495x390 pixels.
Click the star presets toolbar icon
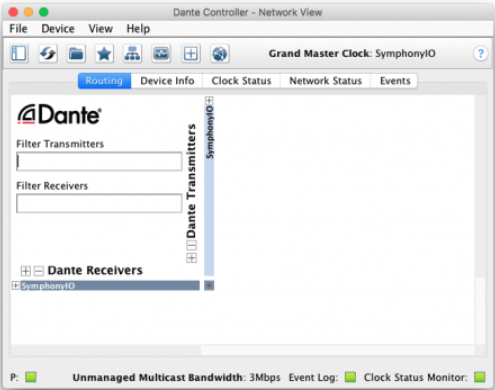click(x=104, y=53)
